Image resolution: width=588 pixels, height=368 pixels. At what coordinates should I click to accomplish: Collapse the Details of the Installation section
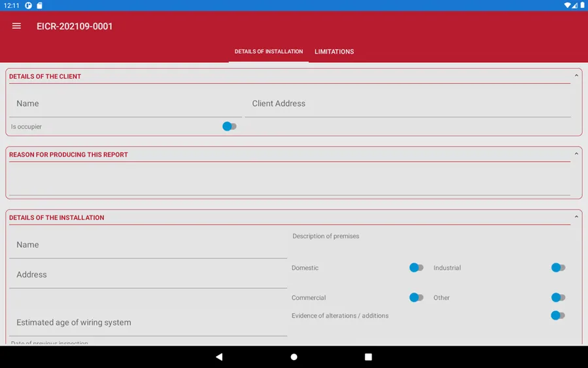576,217
